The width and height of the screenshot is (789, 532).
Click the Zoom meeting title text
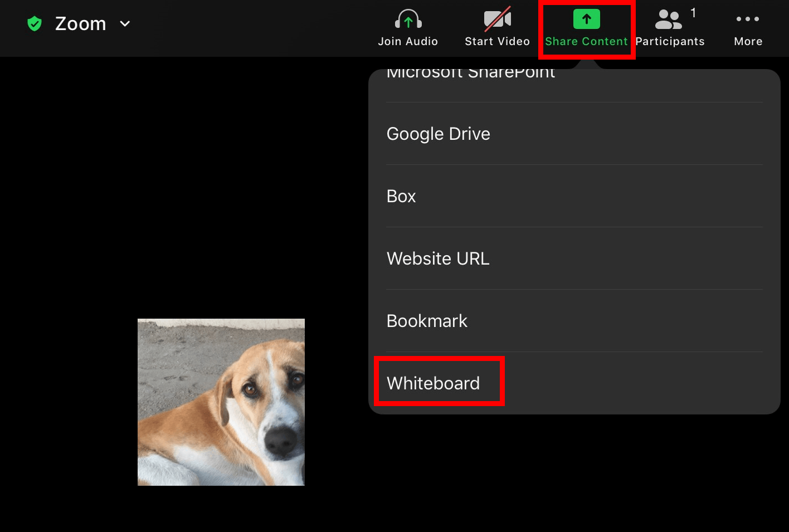(81, 23)
